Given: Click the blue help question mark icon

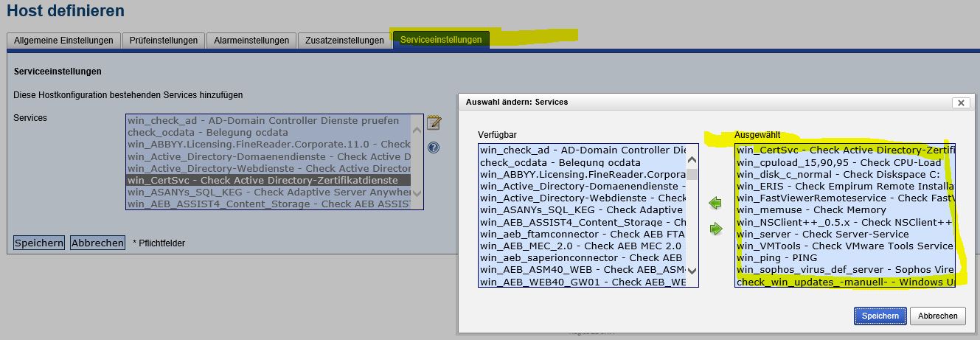Looking at the screenshot, I should (x=434, y=148).
